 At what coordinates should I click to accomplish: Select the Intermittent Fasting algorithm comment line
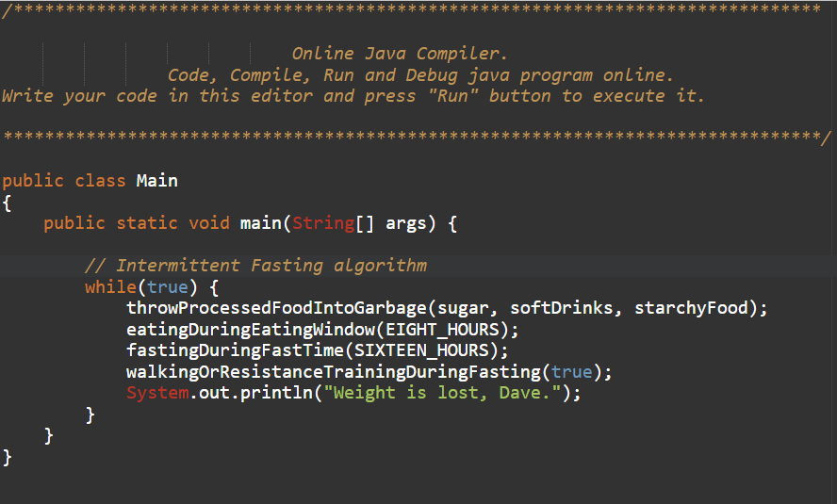(x=255, y=266)
